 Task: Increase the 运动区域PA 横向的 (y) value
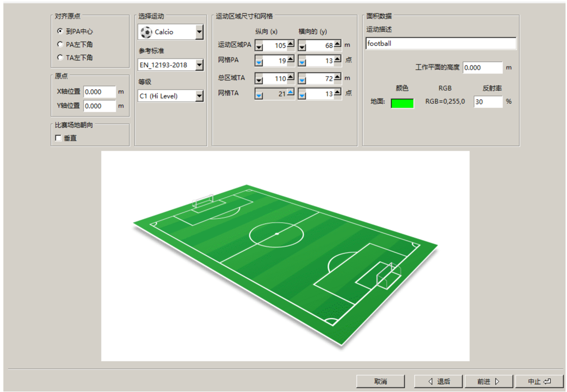tap(337, 44)
